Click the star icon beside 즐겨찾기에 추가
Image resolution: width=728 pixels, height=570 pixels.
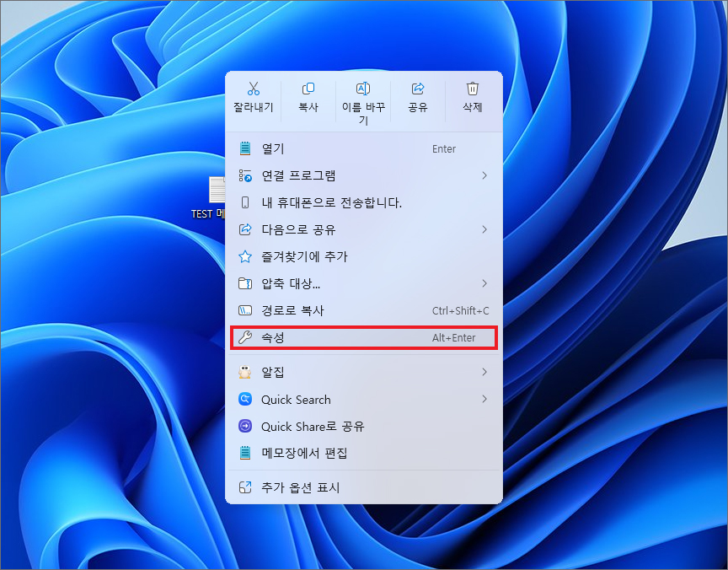[x=245, y=256]
